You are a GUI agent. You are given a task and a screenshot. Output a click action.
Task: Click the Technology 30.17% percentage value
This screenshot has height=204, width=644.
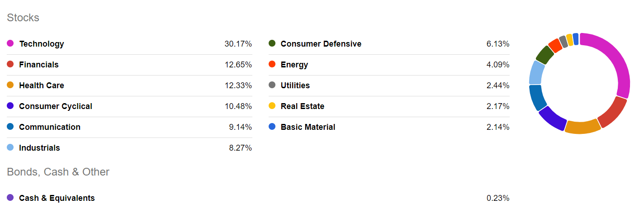click(238, 44)
